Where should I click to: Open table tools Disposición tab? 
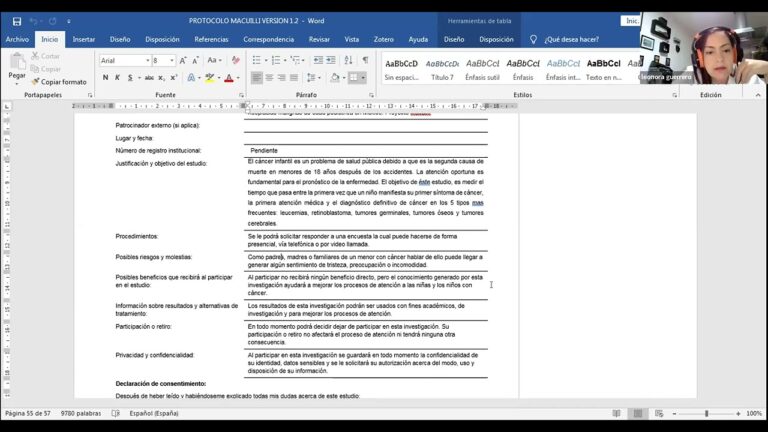tap(496, 39)
